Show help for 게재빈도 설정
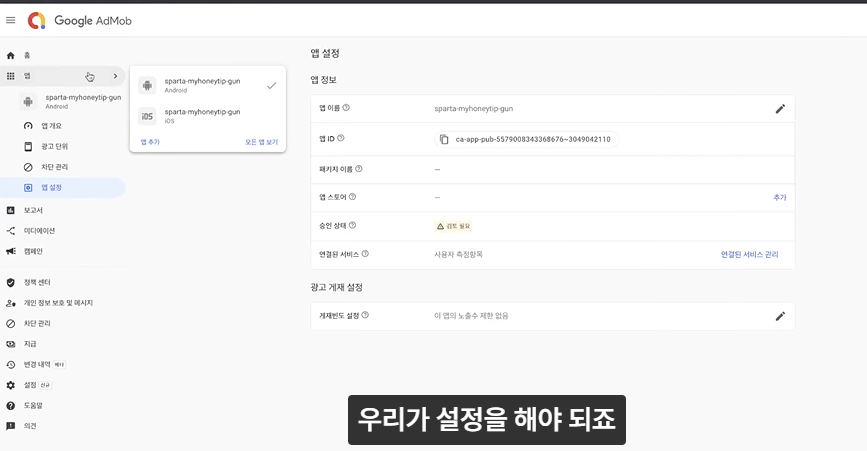Viewport: 867px width, 451px height. pyautogui.click(x=365, y=315)
